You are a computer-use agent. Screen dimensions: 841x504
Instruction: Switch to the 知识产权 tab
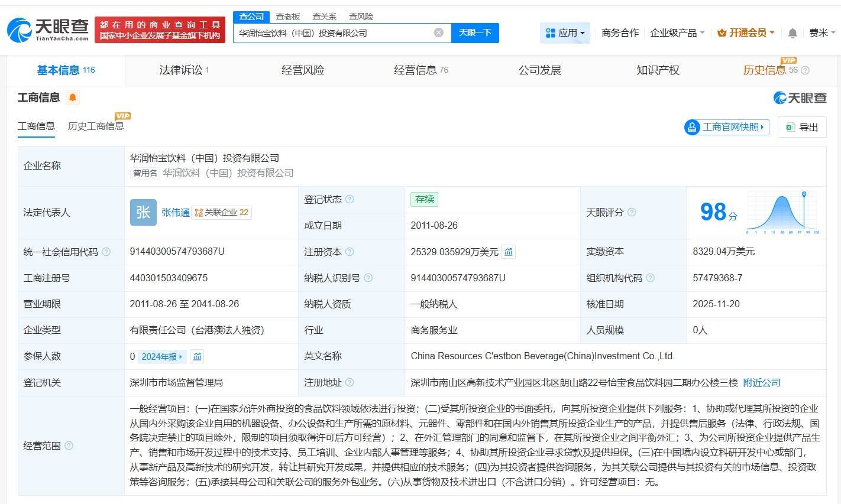click(x=658, y=70)
